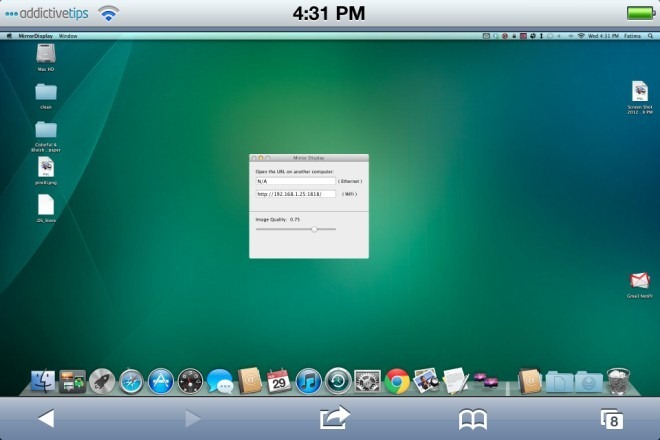Open Finder in the Dock
Screen dimensions: 660x440
click(x=43, y=381)
